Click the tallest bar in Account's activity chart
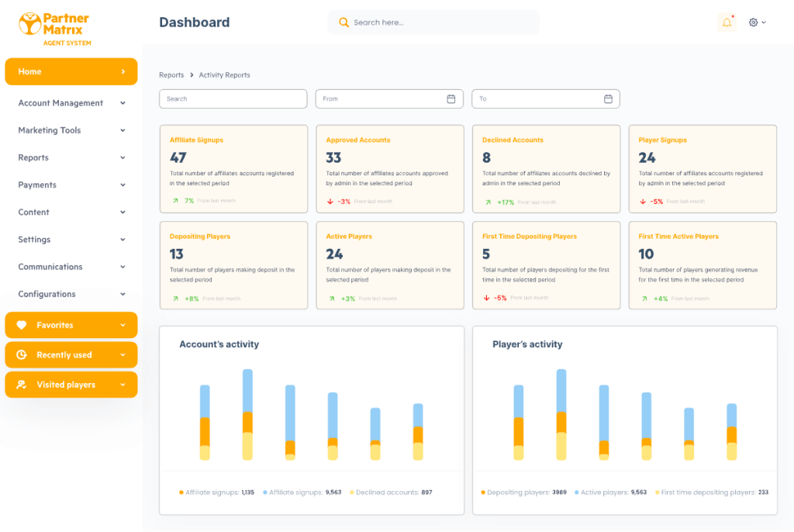This screenshot has height=532, width=794. [x=247, y=414]
